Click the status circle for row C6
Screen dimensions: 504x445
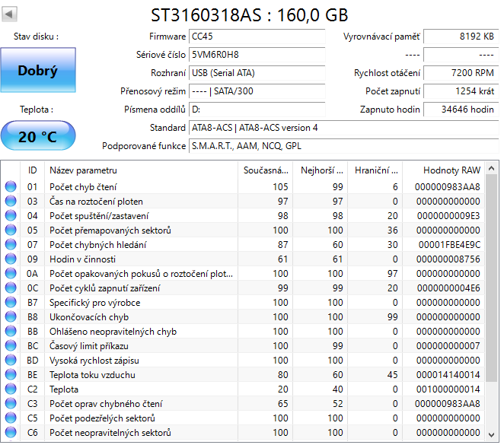pos(11,432)
